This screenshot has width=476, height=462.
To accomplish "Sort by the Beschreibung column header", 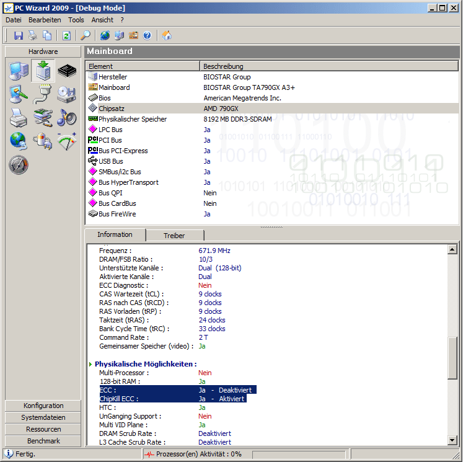I will pyautogui.click(x=329, y=66).
